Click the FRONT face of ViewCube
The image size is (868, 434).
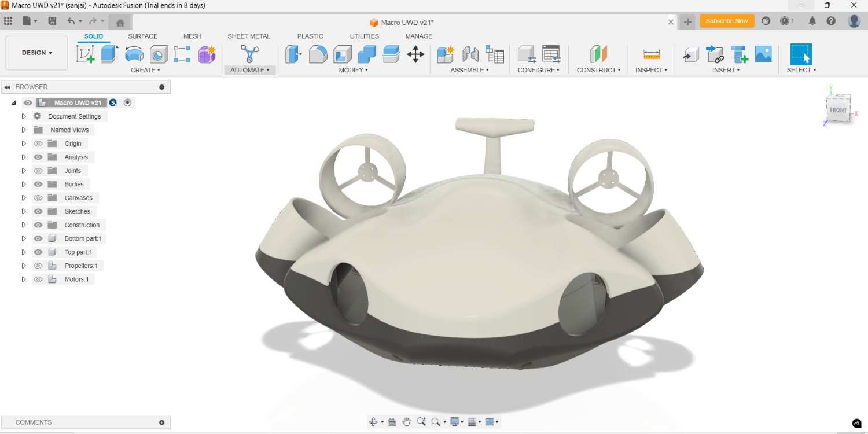click(x=838, y=109)
